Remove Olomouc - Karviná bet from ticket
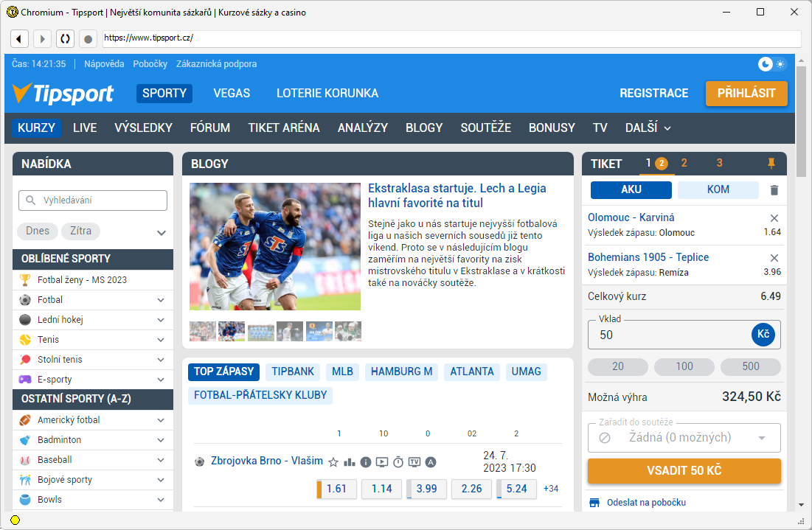Screen dimensions: 812x530 click(x=774, y=218)
